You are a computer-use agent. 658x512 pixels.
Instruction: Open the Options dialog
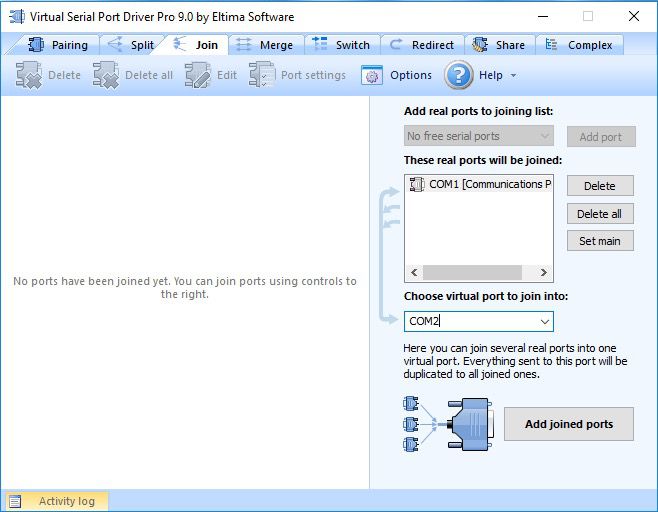396,76
